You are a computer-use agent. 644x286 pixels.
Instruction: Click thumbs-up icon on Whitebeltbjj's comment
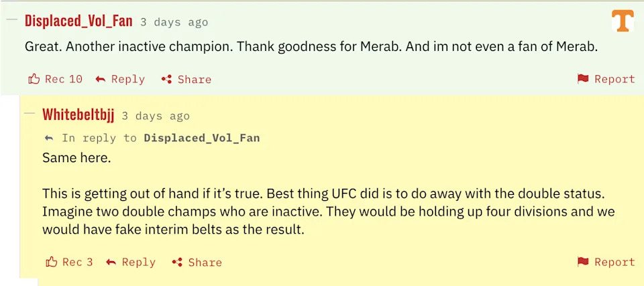click(x=52, y=262)
